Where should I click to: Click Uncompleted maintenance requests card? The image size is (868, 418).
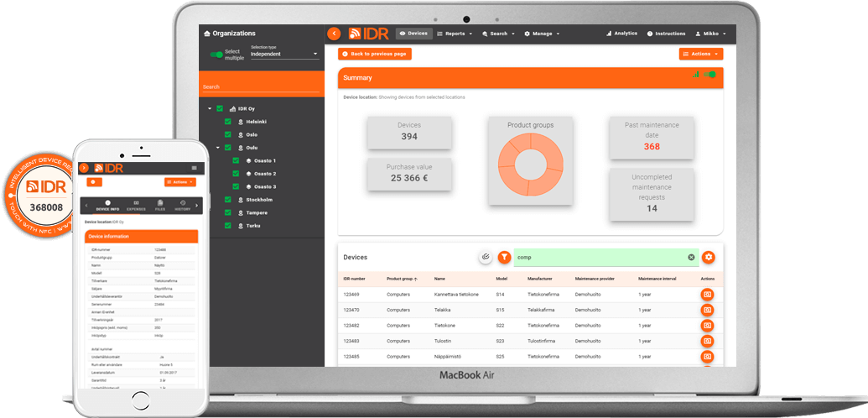click(652, 194)
